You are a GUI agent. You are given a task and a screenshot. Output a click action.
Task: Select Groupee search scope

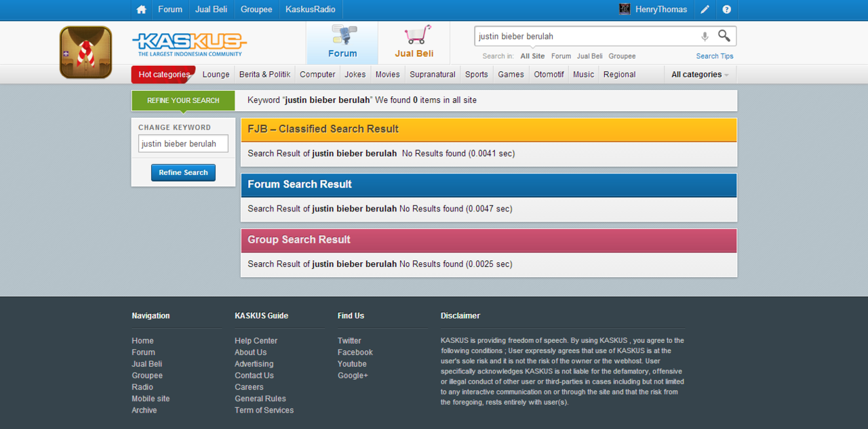coord(622,56)
